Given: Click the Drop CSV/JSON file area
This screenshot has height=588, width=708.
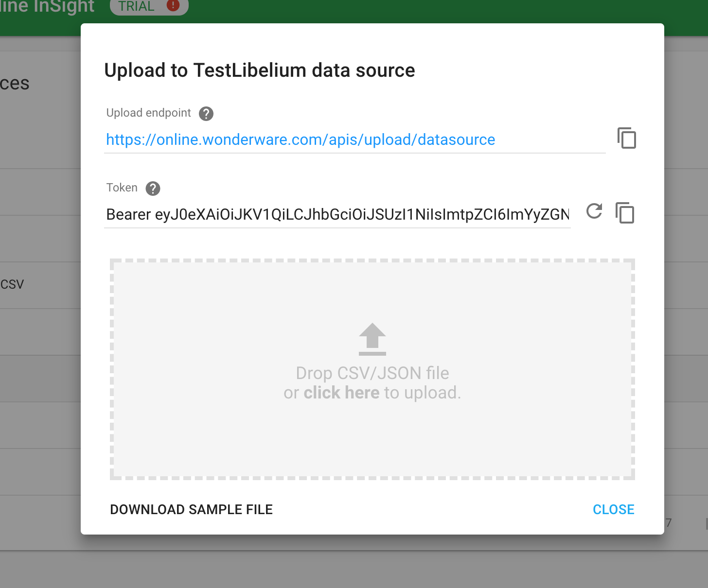Looking at the screenshot, I should pyautogui.click(x=372, y=369).
